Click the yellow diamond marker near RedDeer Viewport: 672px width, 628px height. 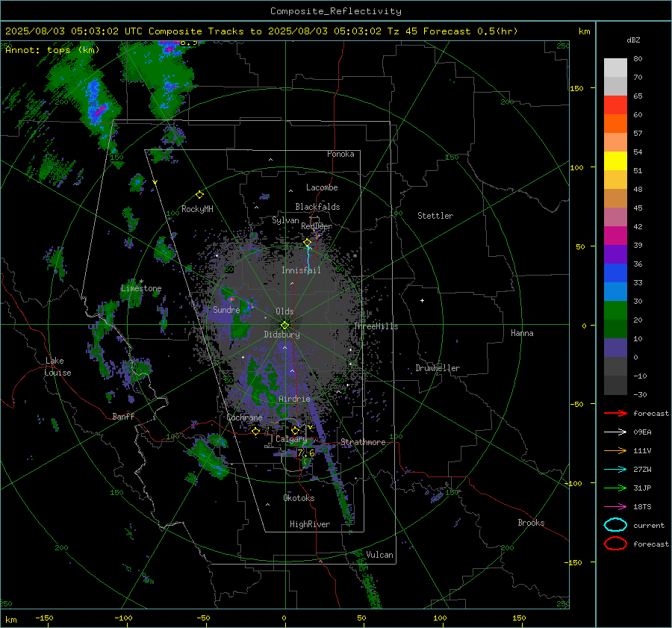click(307, 243)
